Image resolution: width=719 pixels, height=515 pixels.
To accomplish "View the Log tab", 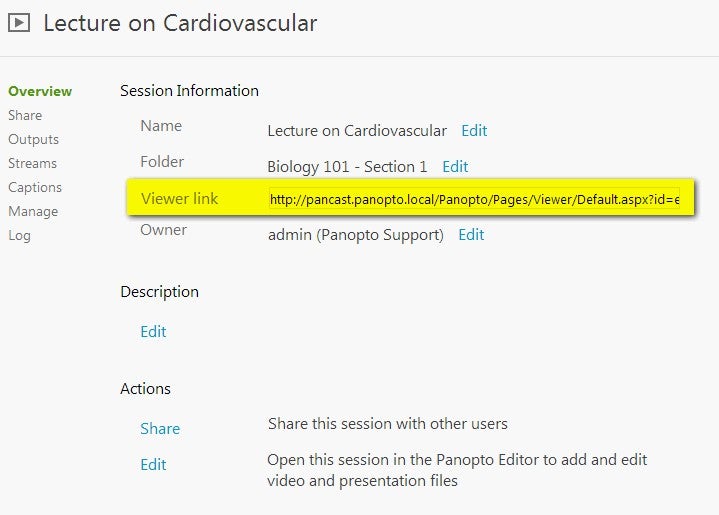I will 19,236.
